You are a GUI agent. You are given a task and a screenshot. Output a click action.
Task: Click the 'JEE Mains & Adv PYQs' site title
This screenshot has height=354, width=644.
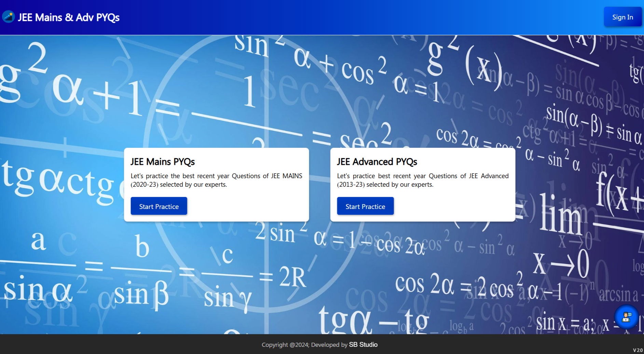[x=69, y=17]
